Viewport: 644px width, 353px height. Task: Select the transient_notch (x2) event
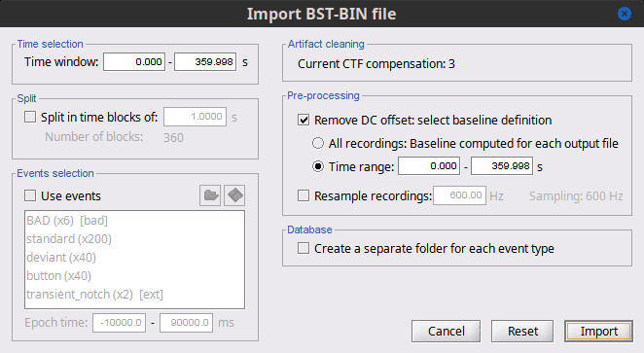[95, 295]
